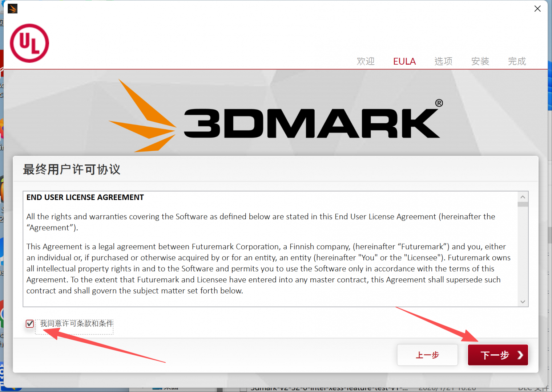552x392 pixels.
Task: Click the EULA scrollbar thumb
Action: pyautogui.click(x=523, y=205)
